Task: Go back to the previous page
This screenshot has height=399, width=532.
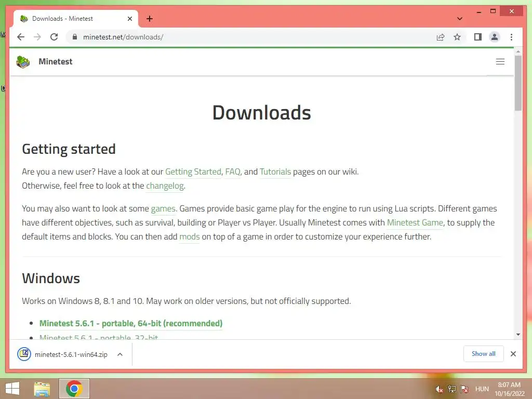Action: [21, 37]
